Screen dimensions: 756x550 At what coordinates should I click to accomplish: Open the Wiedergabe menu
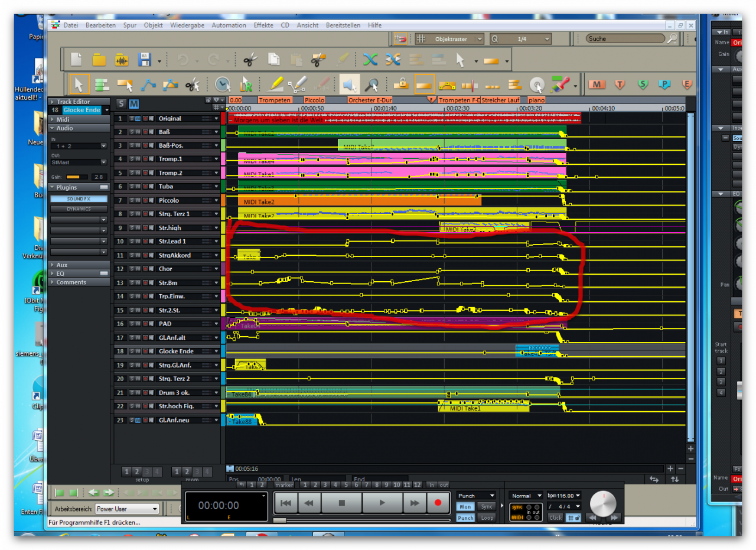(x=187, y=25)
